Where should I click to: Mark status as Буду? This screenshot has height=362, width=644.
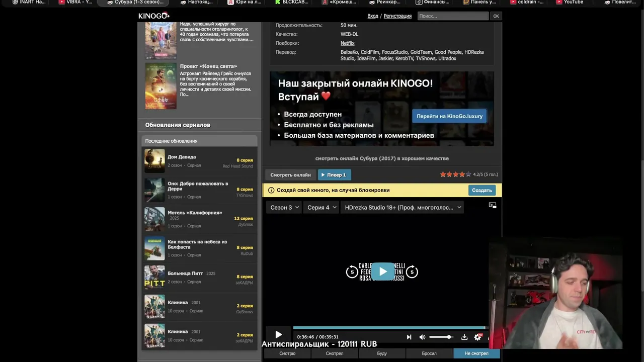pos(382,353)
